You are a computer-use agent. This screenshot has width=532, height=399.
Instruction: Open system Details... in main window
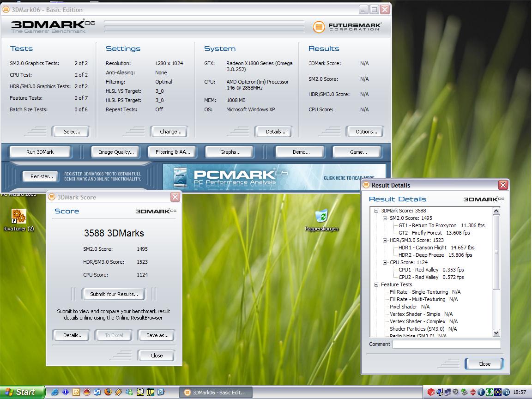click(273, 132)
